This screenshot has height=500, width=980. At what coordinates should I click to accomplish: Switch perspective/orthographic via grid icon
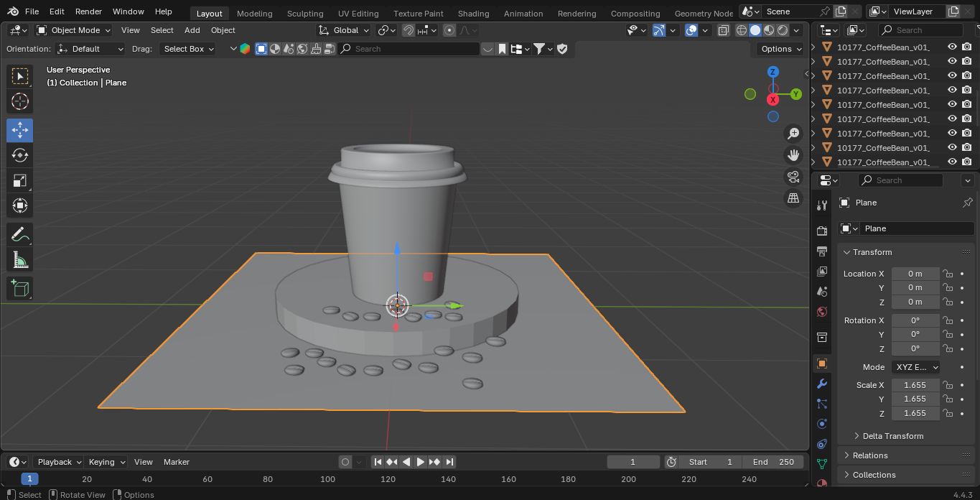pyautogui.click(x=793, y=198)
